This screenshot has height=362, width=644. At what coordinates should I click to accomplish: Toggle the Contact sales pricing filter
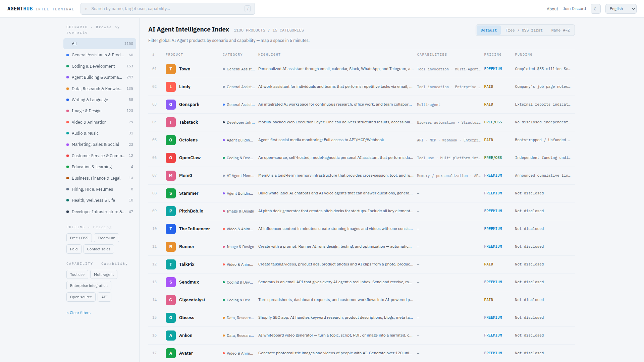click(99, 249)
